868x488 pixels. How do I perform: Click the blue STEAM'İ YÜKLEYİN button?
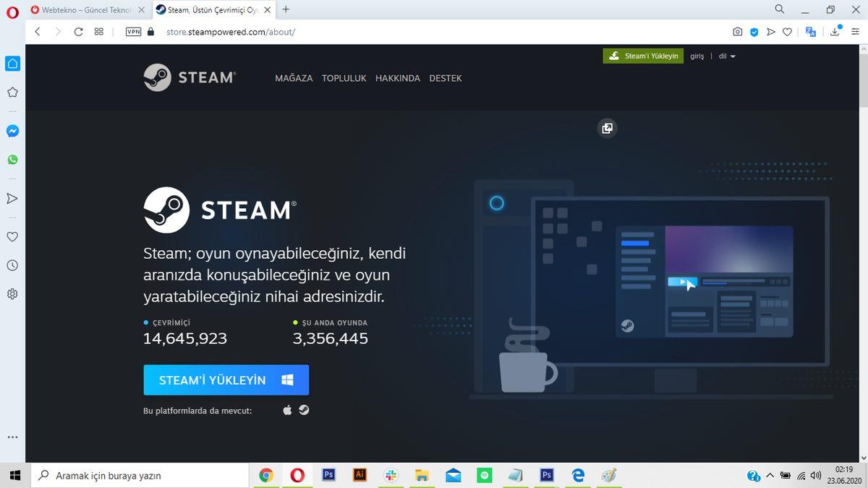pyautogui.click(x=226, y=380)
